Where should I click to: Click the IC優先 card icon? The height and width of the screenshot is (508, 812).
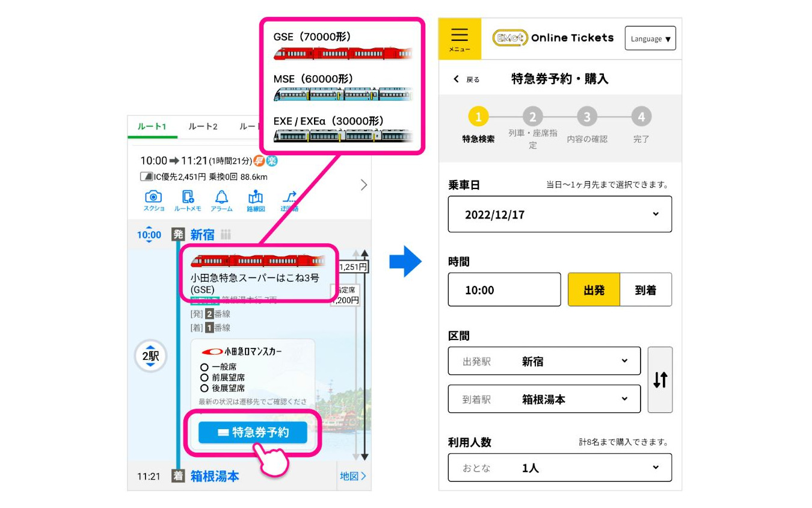146,177
